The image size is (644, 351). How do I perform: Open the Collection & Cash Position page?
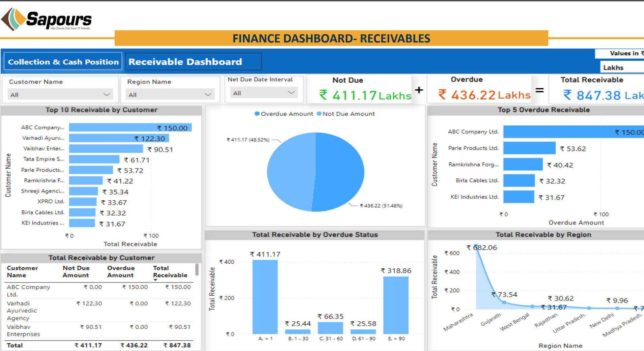63,62
